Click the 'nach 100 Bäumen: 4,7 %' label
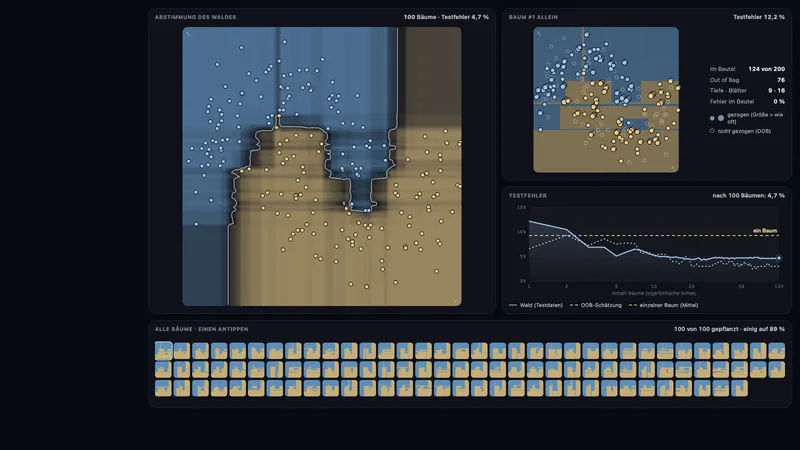The width and height of the screenshot is (800, 450). coord(748,195)
